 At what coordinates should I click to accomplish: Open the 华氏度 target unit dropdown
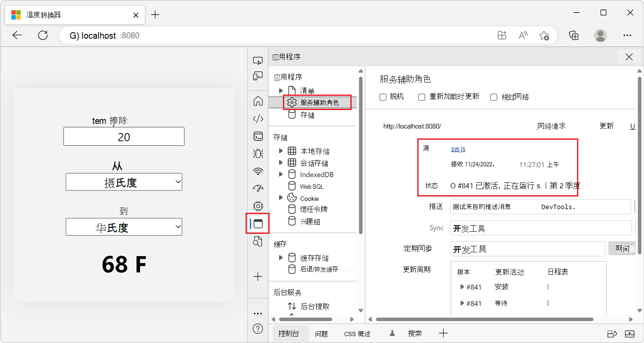tap(124, 227)
